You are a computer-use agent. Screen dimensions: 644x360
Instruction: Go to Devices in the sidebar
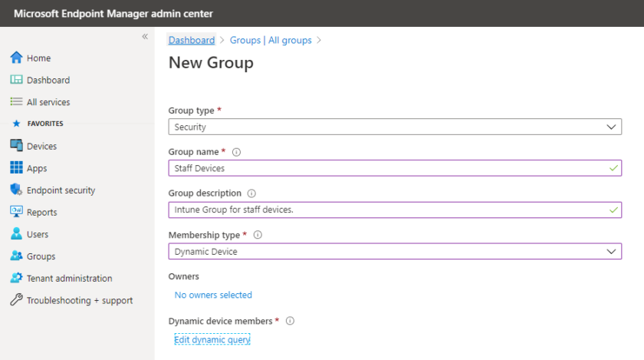click(x=41, y=146)
